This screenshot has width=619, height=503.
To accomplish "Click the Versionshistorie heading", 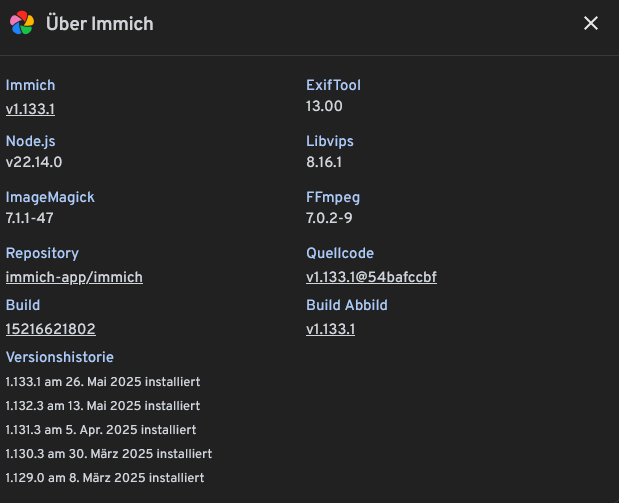I will 60,357.
